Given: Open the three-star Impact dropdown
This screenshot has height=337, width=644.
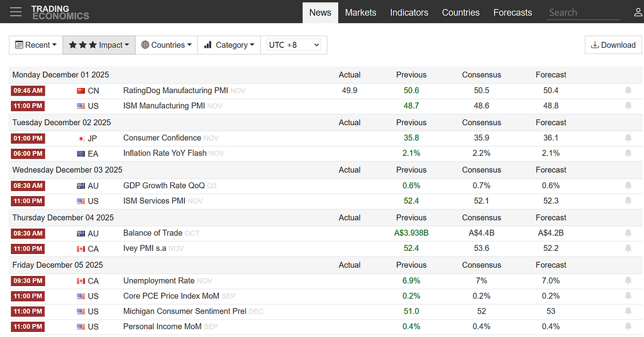Looking at the screenshot, I should click(x=99, y=45).
